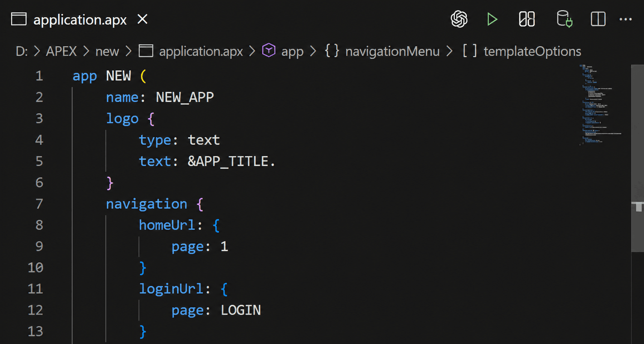This screenshot has width=644, height=344.
Task: Place cursor on 'NEW_APP' text
Action: click(x=185, y=97)
